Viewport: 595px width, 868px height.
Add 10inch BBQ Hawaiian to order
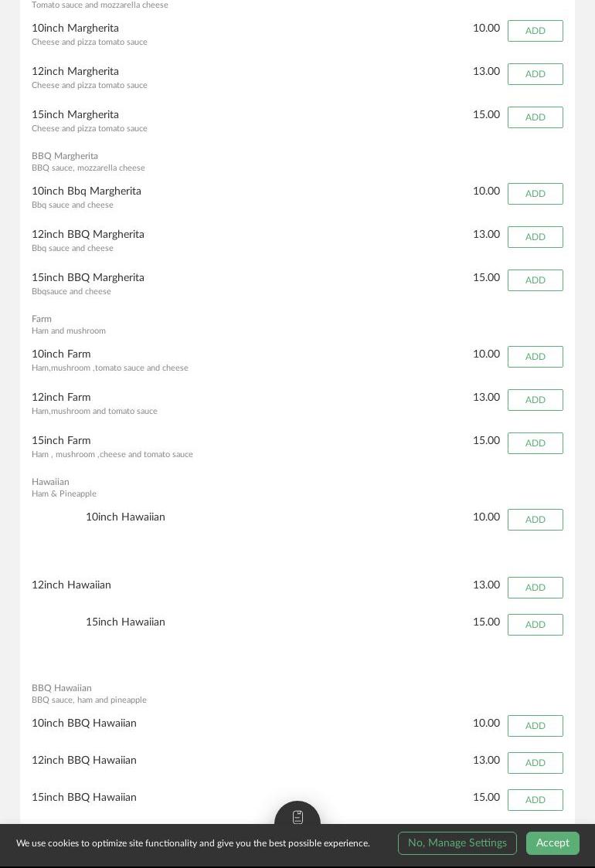tap(535, 726)
